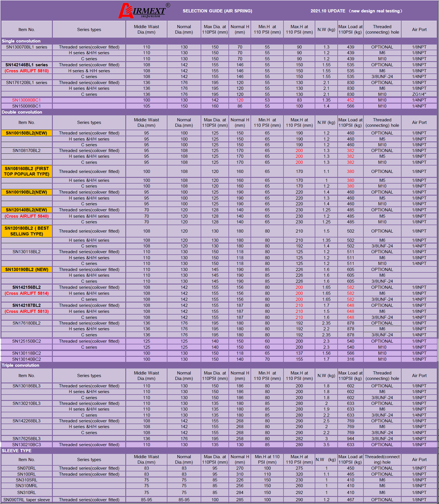Click the '944' max load value

(x=350, y=439)
